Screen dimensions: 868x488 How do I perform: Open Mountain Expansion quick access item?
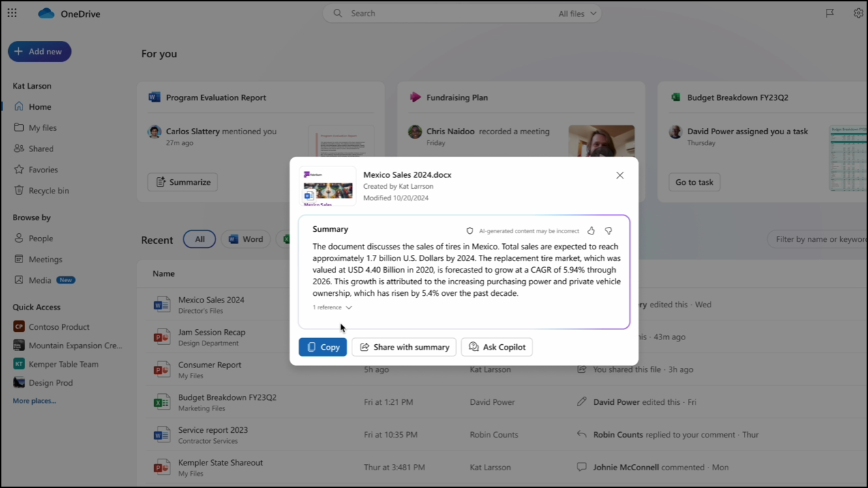[75, 346]
